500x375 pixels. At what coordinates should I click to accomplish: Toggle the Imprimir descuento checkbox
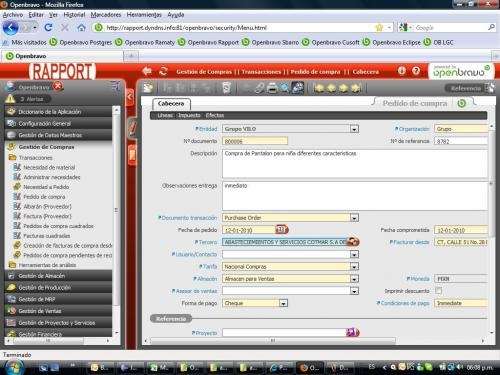click(439, 291)
